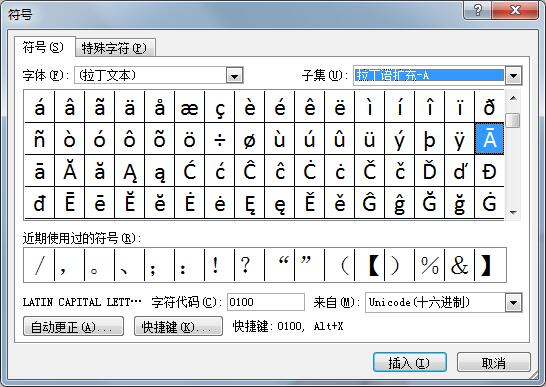This screenshot has height=387, width=546.
Task: Click the 快捷键: 0100, Alt+X text
Action: [x=288, y=326]
